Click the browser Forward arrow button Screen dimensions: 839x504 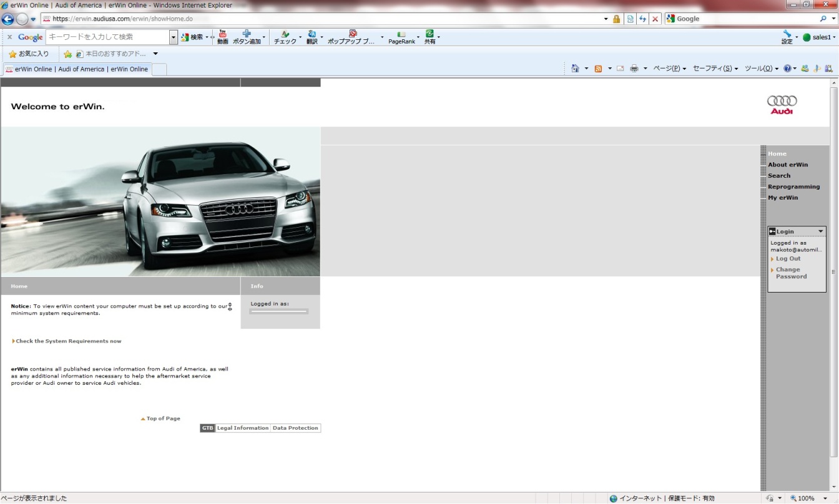point(22,19)
